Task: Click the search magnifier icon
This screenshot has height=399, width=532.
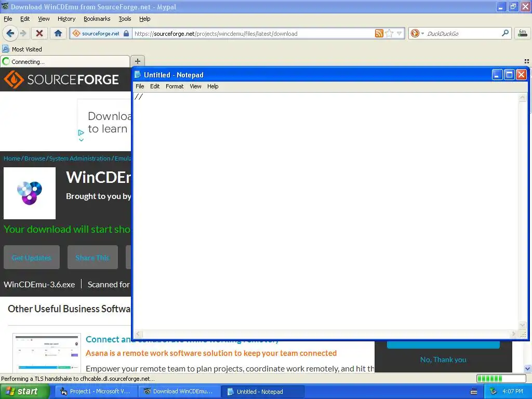Action: pyautogui.click(x=505, y=33)
